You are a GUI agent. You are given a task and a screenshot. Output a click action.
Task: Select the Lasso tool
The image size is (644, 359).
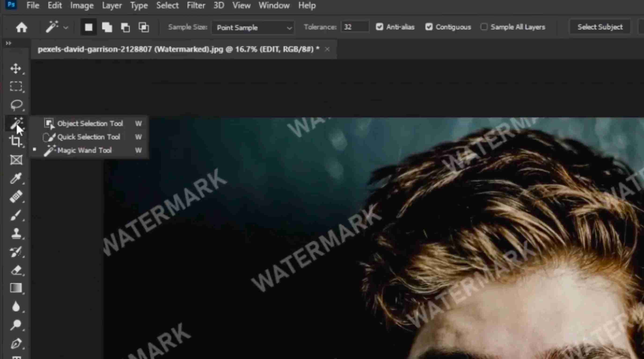pos(16,105)
